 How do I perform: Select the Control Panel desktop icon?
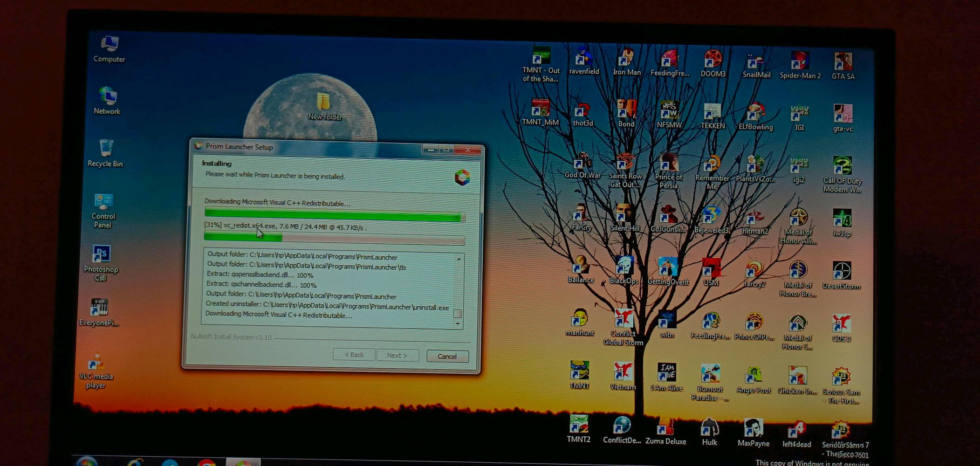(103, 211)
